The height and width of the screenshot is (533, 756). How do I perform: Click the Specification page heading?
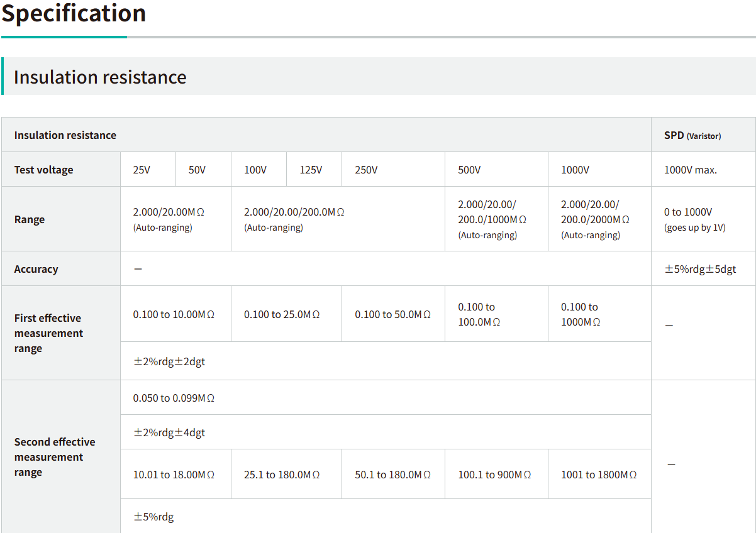(x=74, y=14)
